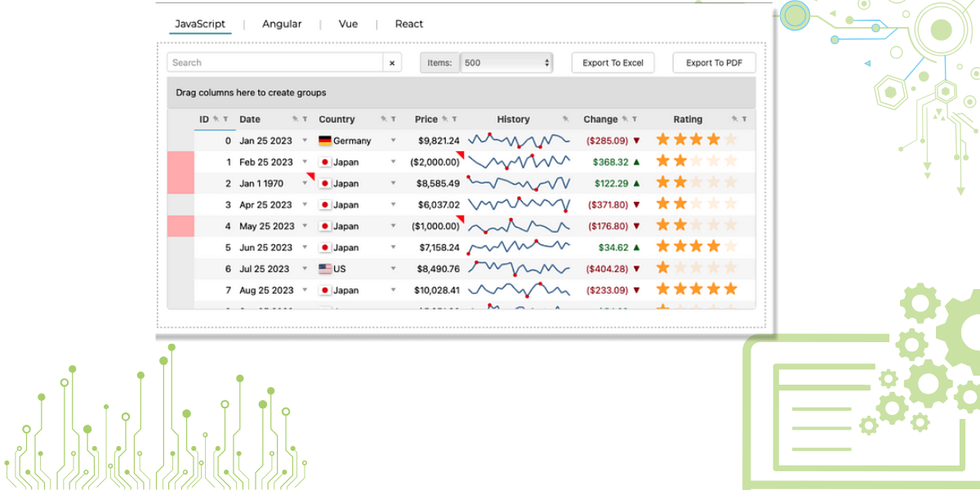Select the React tab

tap(409, 24)
